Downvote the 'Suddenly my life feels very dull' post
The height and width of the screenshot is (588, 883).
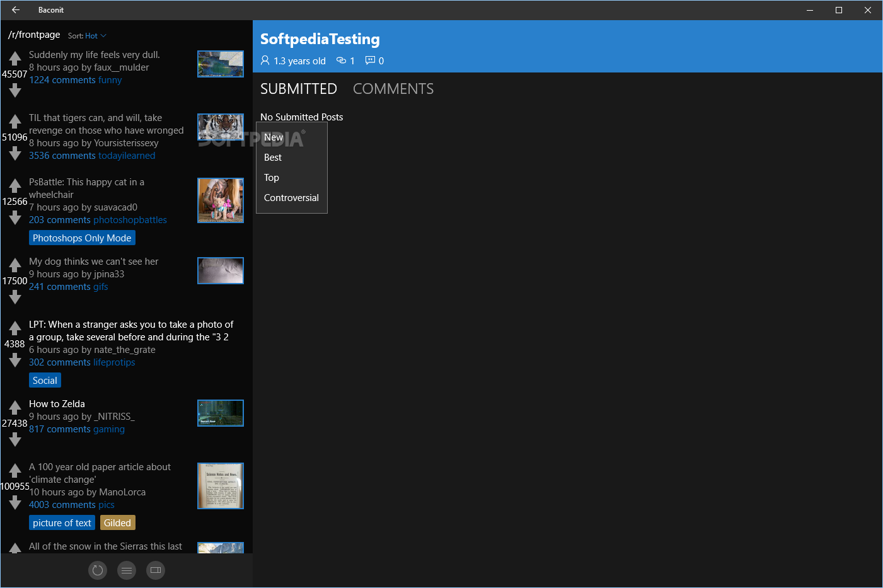(15, 91)
